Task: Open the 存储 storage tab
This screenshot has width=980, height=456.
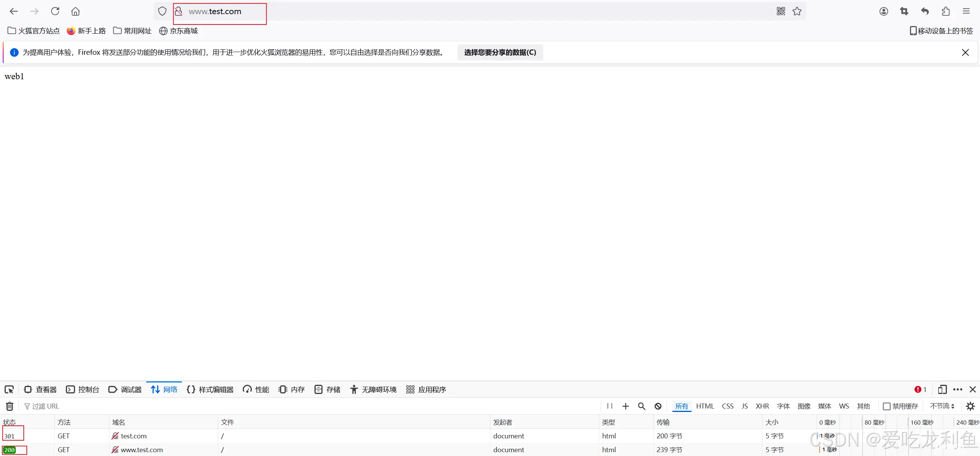Action: (x=327, y=389)
